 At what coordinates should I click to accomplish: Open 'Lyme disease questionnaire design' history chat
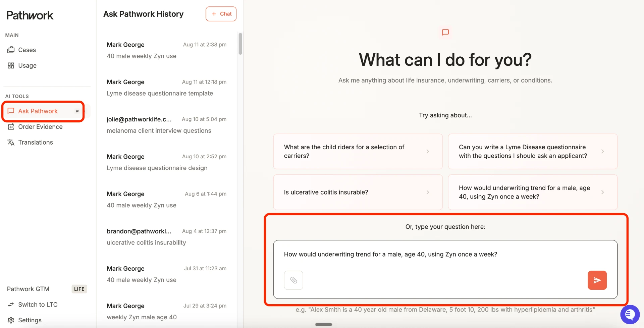click(x=166, y=162)
